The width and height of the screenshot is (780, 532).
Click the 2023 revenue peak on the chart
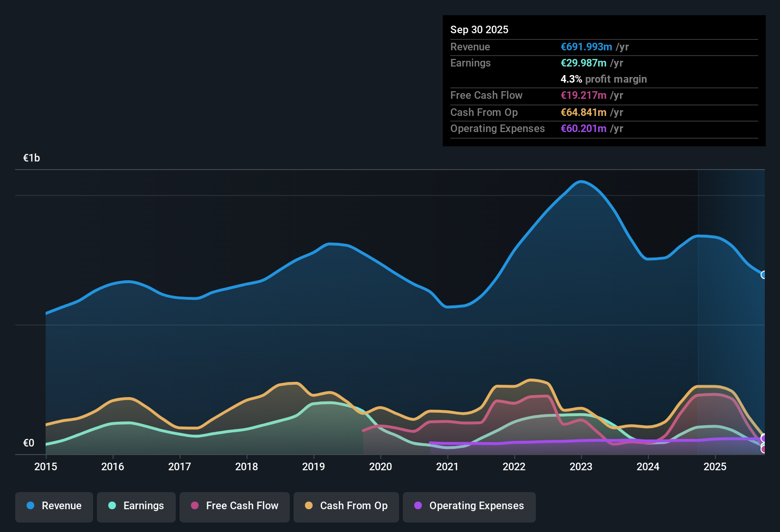click(580, 181)
